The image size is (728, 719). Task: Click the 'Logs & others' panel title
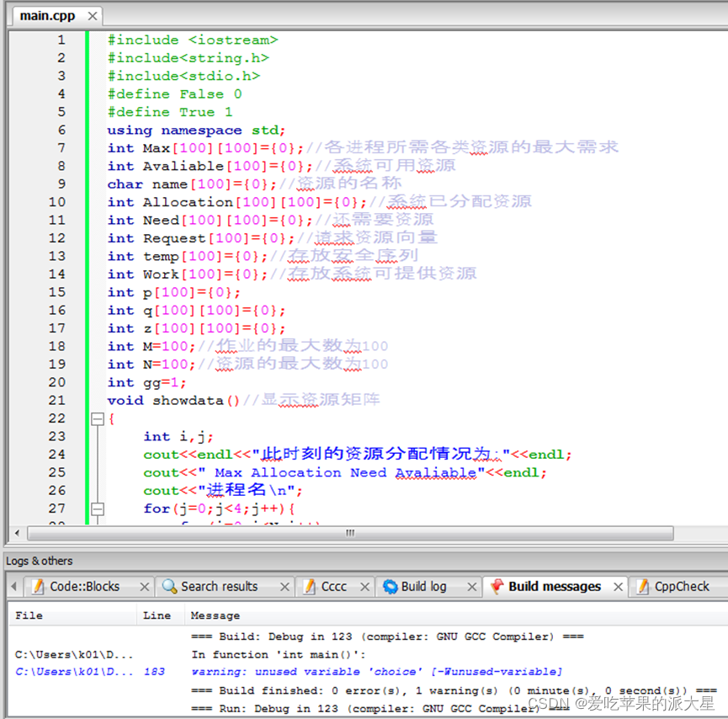(x=40, y=561)
